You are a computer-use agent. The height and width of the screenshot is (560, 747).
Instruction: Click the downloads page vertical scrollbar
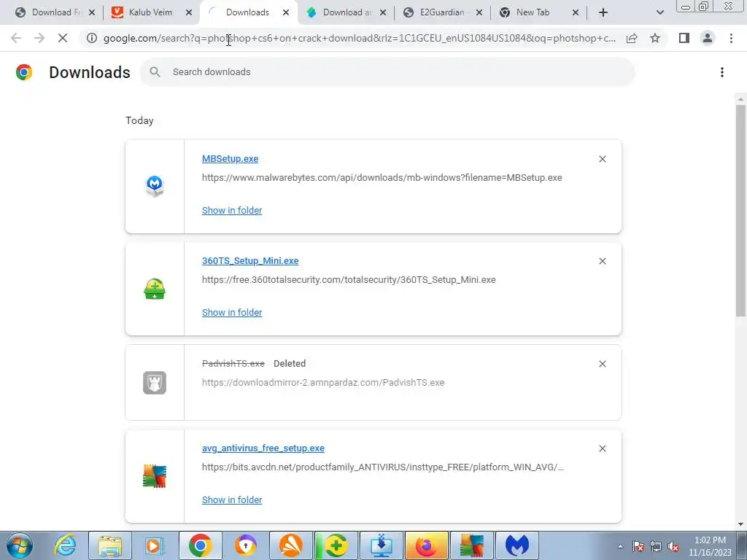[x=740, y=210]
